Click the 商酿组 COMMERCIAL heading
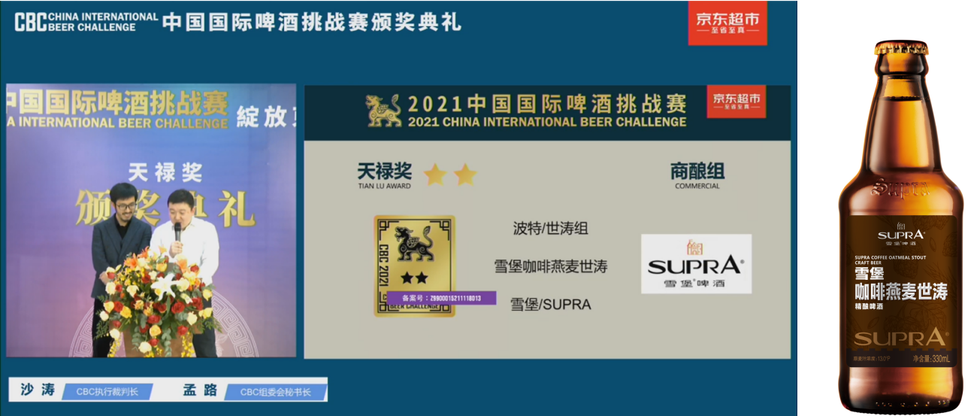This screenshot has width=980, height=416. tap(697, 175)
